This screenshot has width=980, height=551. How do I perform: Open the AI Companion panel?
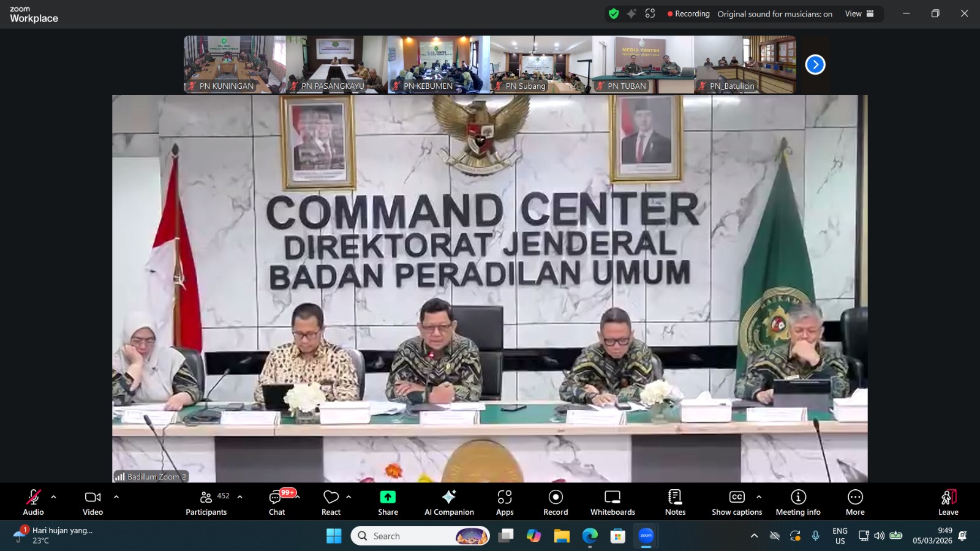tap(449, 502)
